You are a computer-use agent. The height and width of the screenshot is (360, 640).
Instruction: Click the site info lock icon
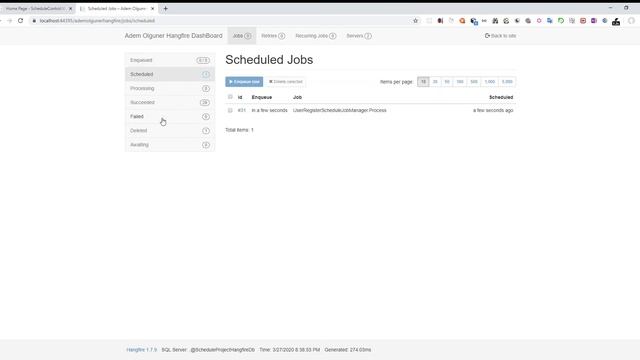(34, 20)
